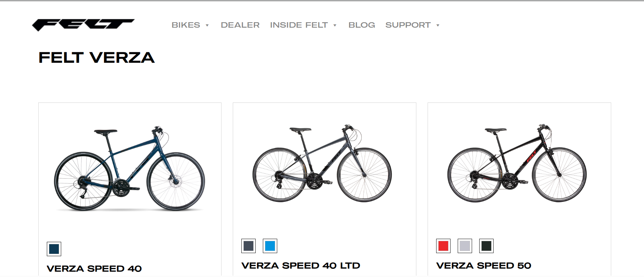Expand the Bikes dropdown arrow
This screenshot has width=644, height=277.
[x=207, y=25]
